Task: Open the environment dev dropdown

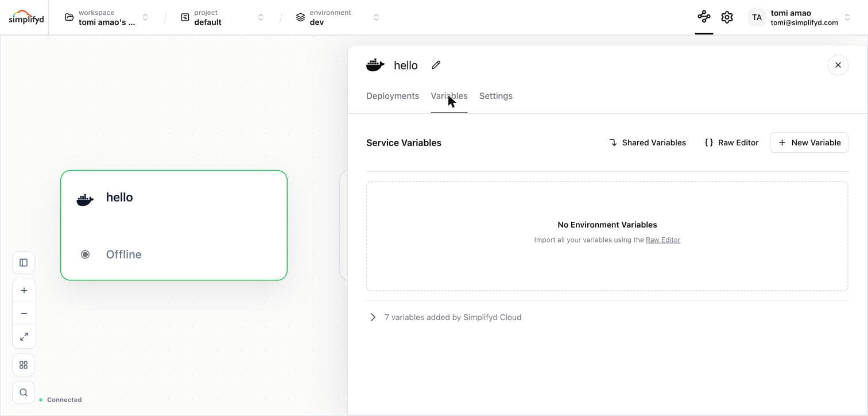Action: click(x=338, y=17)
